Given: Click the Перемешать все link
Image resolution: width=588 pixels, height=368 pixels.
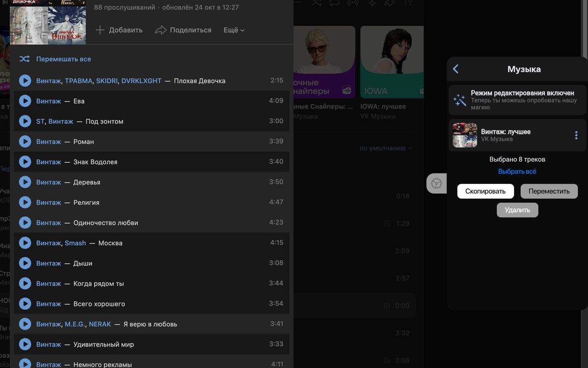Looking at the screenshot, I should pos(63,59).
